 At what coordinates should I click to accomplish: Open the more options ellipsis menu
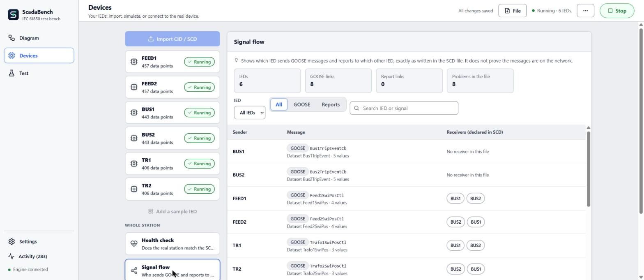point(585,11)
